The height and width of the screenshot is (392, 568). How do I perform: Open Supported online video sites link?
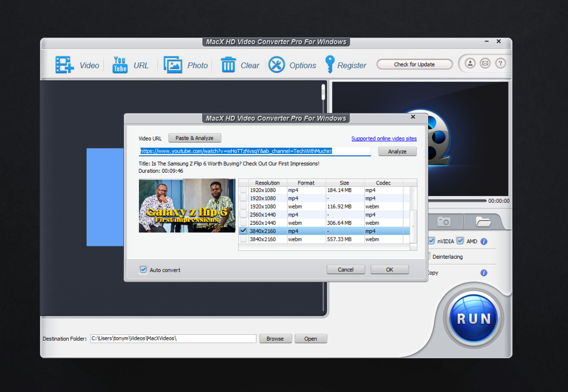[x=384, y=138]
